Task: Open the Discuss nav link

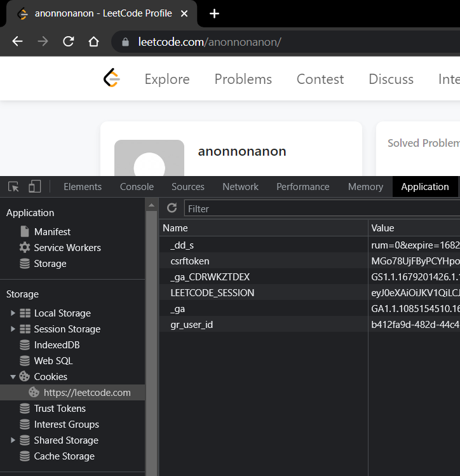Action: point(391,79)
